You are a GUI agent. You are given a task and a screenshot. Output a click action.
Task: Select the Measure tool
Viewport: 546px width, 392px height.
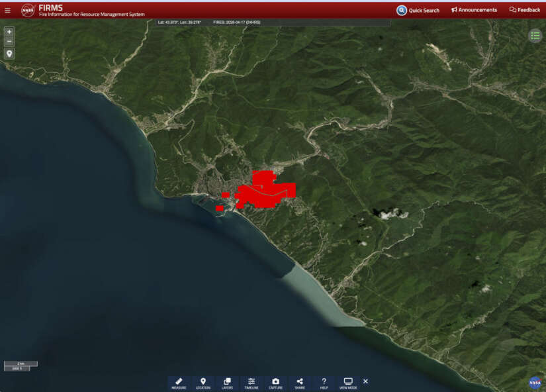tap(179, 383)
